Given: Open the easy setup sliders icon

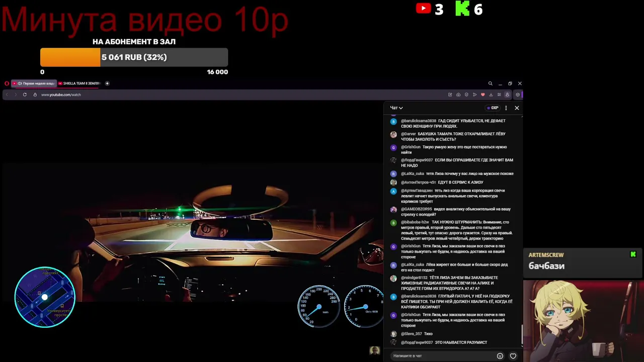Looking at the screenshot, I should [x=499, y=95].
